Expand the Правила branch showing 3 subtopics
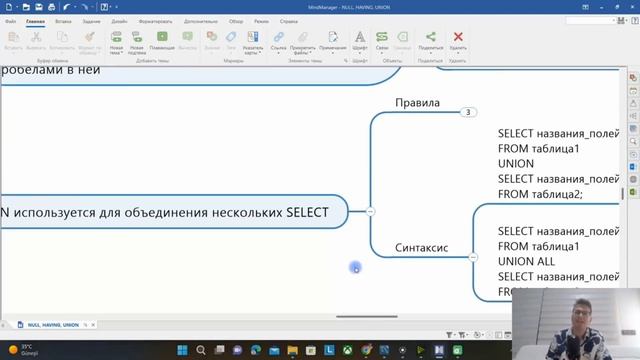Image resolution: width=640 pixels, height=360 pixels. (x=468, y=112)
